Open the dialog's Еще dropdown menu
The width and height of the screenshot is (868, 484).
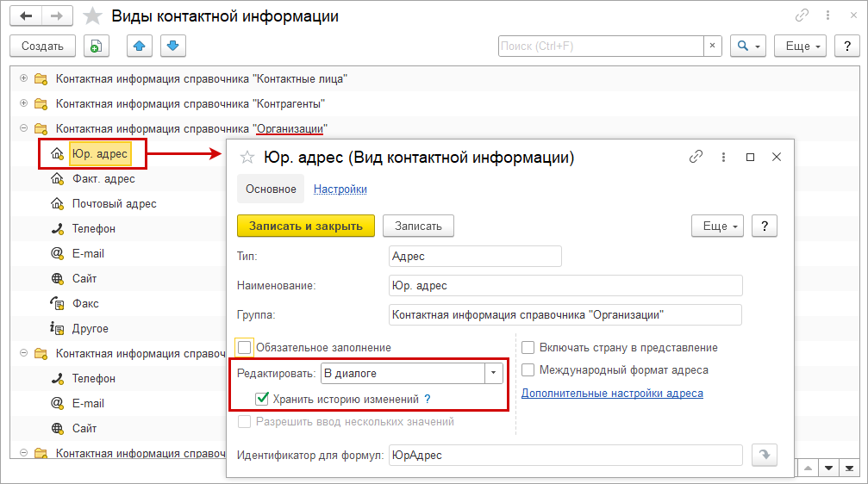click(717, 226)
